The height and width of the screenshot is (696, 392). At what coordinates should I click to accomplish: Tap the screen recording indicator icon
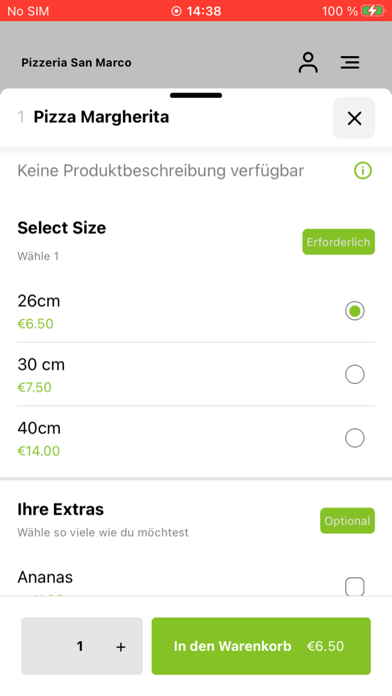[176, 11]
